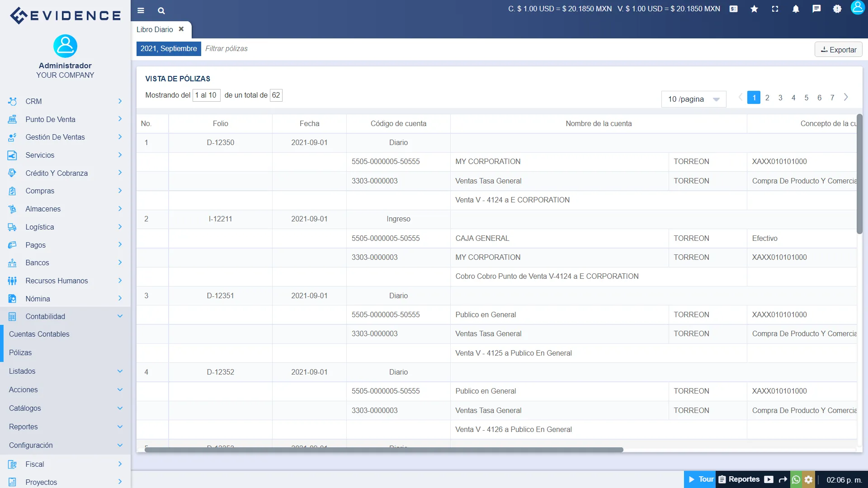Start the Tour button

click(x=700, y=479)
